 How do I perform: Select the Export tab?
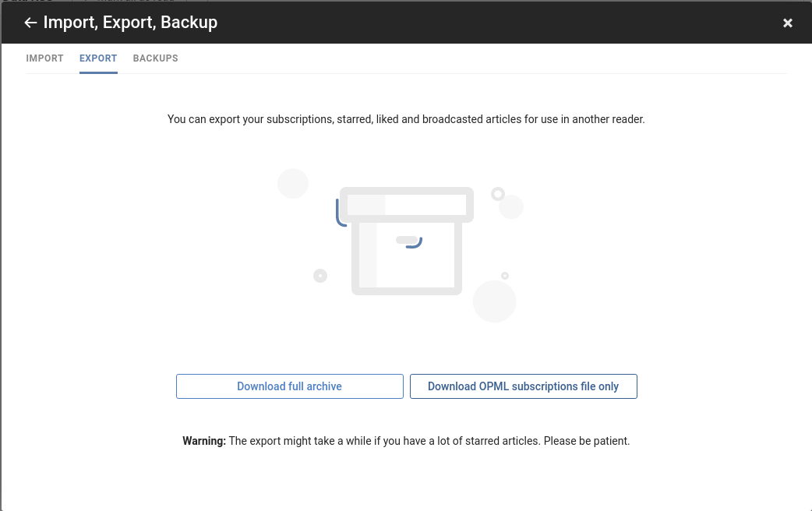coord(98,58)
